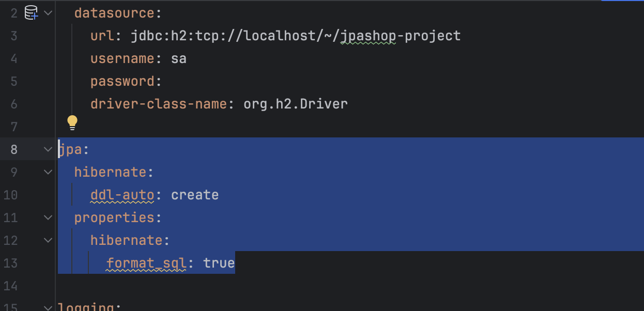This screenshot has height=311, width=644.
Task: Click line number 8 in the gutter
Action: point(13,149)
